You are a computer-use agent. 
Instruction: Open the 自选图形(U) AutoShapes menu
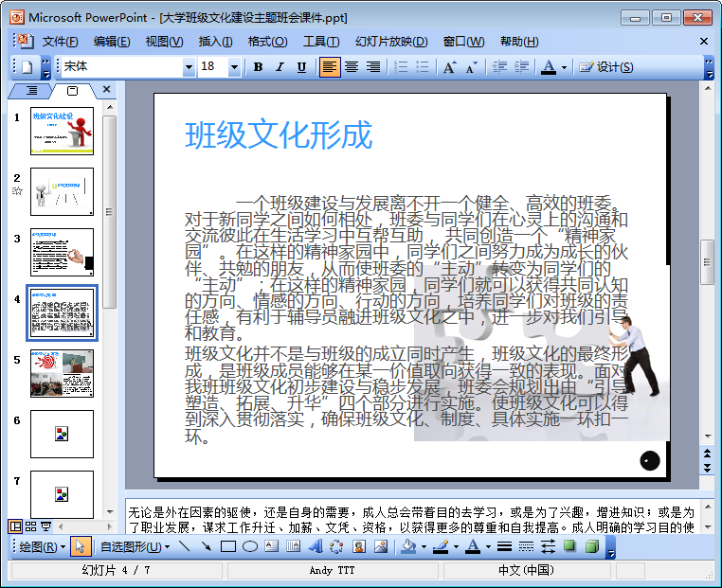click(135, 546)
